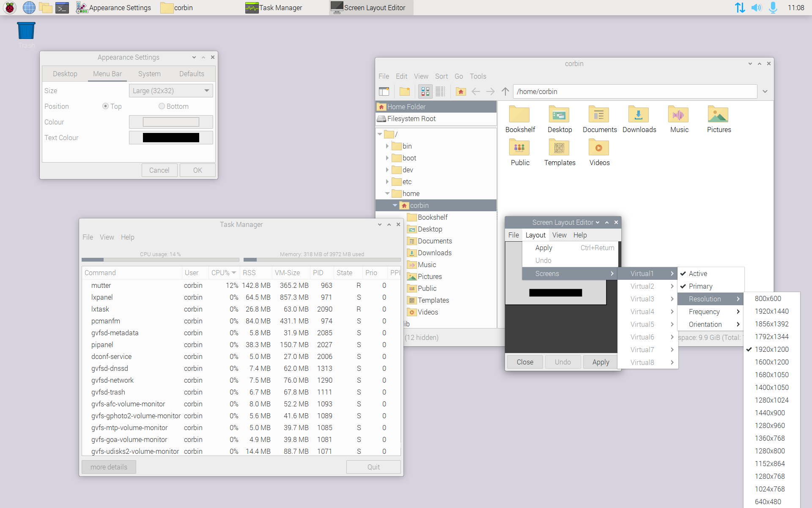Open the menu bar Colour swatch

pyautogui.click(x=171, y=122)
